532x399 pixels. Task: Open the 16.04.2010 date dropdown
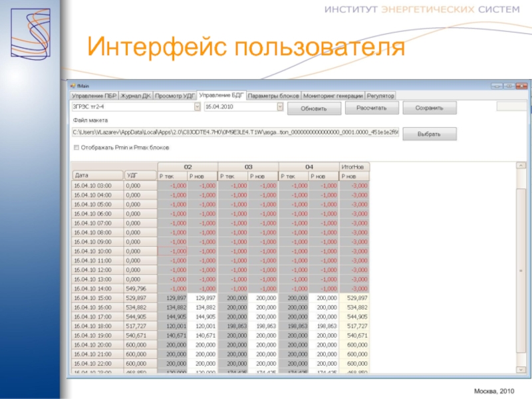280,107
